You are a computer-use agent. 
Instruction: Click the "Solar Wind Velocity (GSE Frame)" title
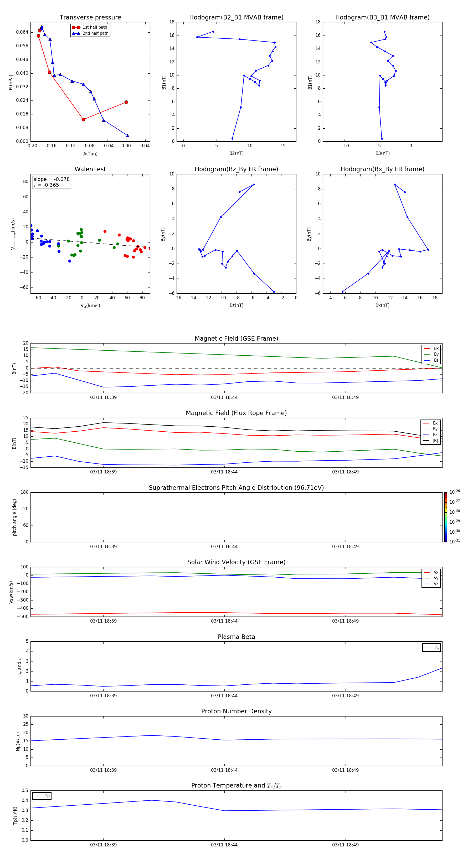(x=236, y=562)
